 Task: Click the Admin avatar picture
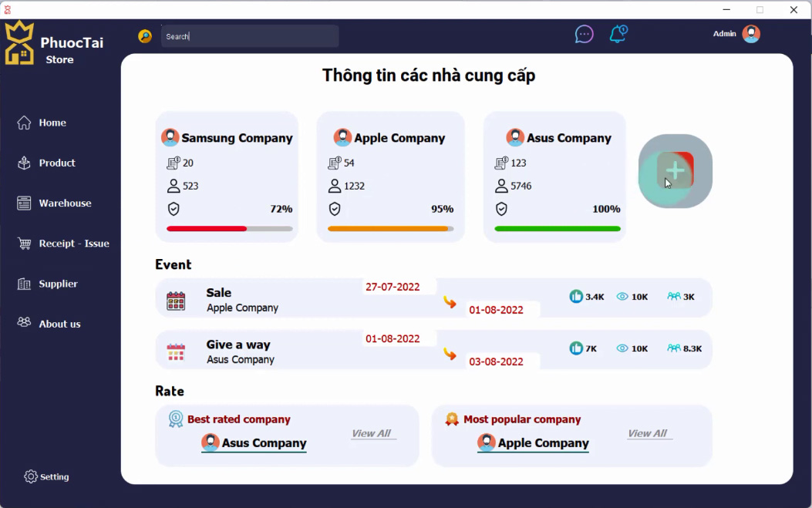click(751, 34)
